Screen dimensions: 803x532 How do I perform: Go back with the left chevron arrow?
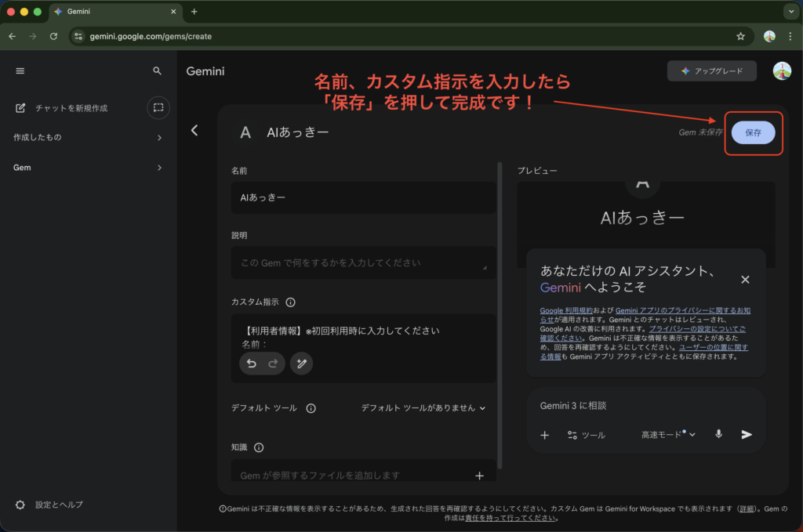(194, 131)
